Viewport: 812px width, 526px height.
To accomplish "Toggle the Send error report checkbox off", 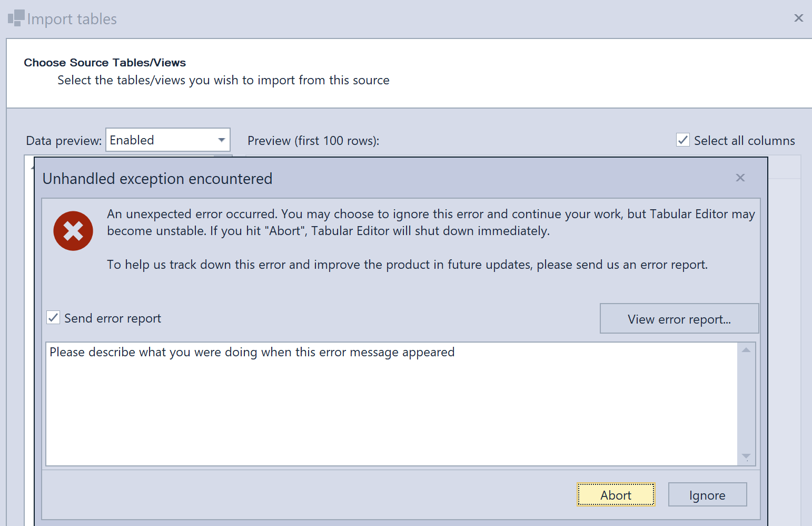I will coord(53,317).
